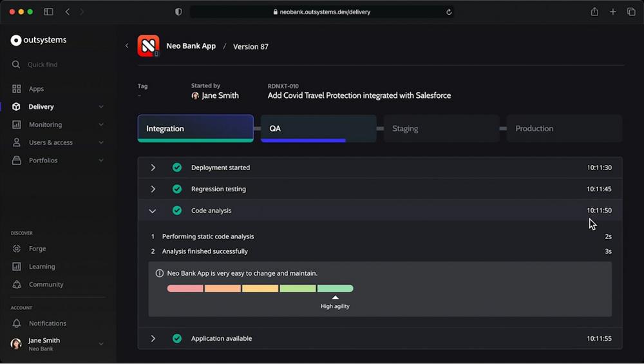Click the Community icon in sidebar
The width and height of the screenshot is (644, 364).
(x=17, y=285)
